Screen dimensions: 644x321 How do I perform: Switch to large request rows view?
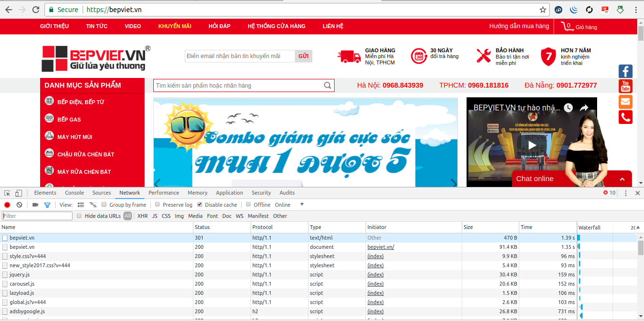[x=81, y=205]
